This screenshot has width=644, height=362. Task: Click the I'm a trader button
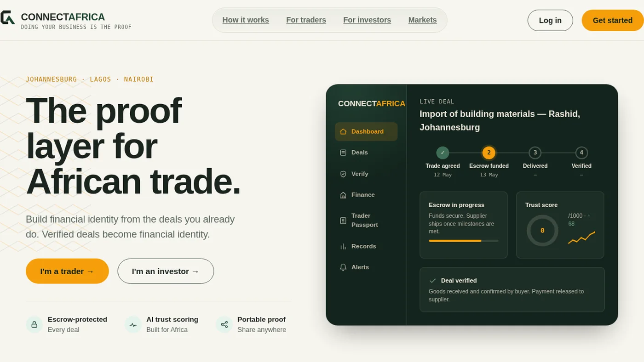67,271
